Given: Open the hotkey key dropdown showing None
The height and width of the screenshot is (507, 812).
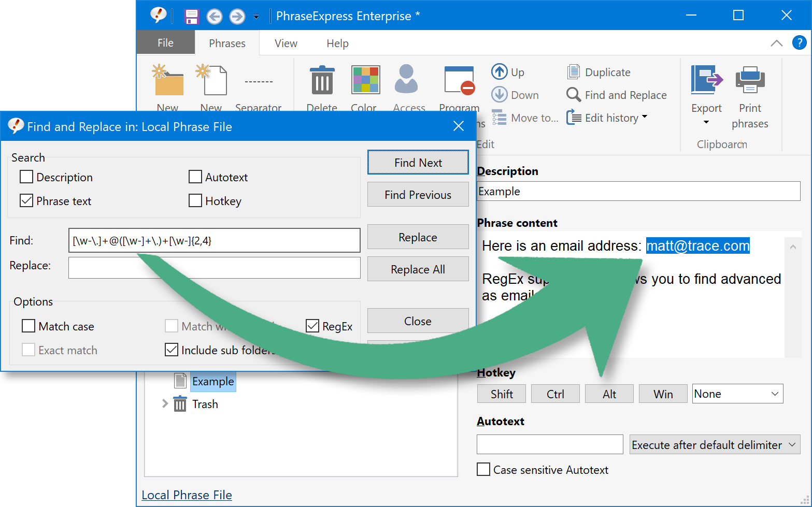Looking at the screenshot, I should pos(737,394).
